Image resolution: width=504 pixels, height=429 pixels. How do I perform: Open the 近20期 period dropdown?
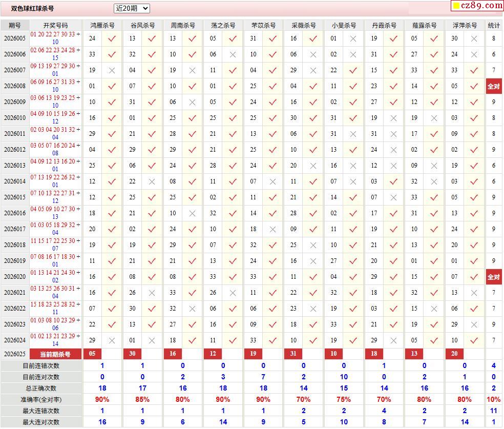132,8
